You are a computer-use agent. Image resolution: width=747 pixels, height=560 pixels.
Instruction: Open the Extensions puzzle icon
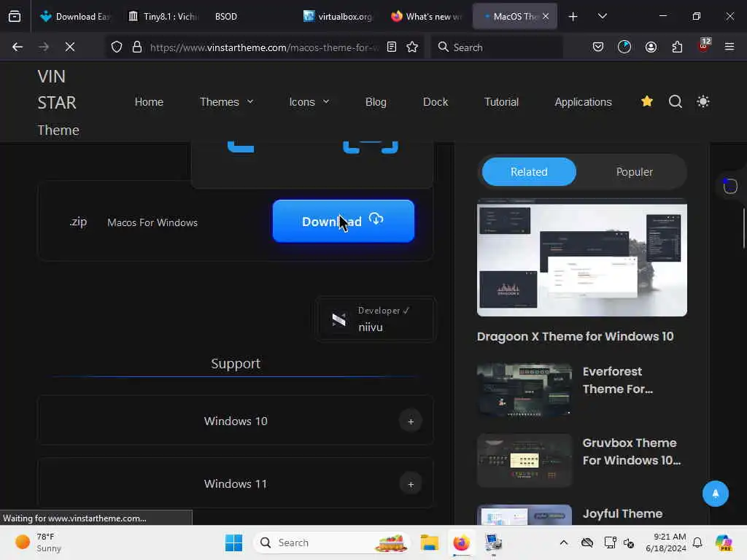point(677,47)
